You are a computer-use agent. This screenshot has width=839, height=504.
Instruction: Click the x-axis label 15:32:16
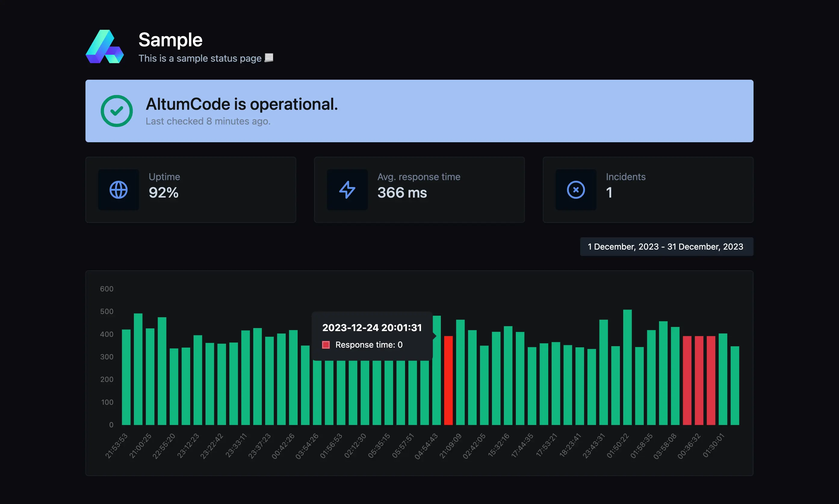point(499,446)
